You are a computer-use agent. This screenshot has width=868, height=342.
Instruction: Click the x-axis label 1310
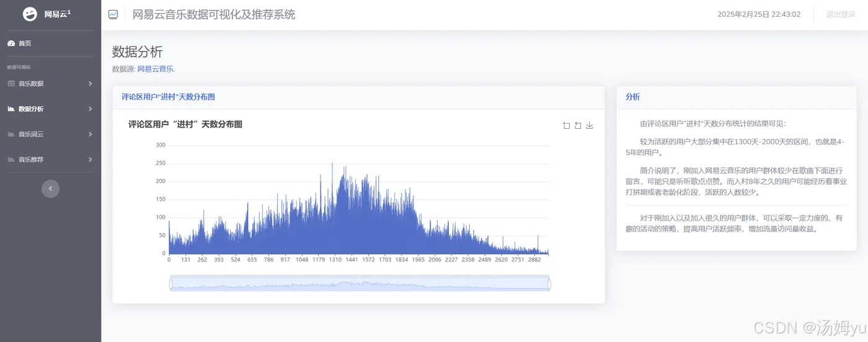(335, 260)
